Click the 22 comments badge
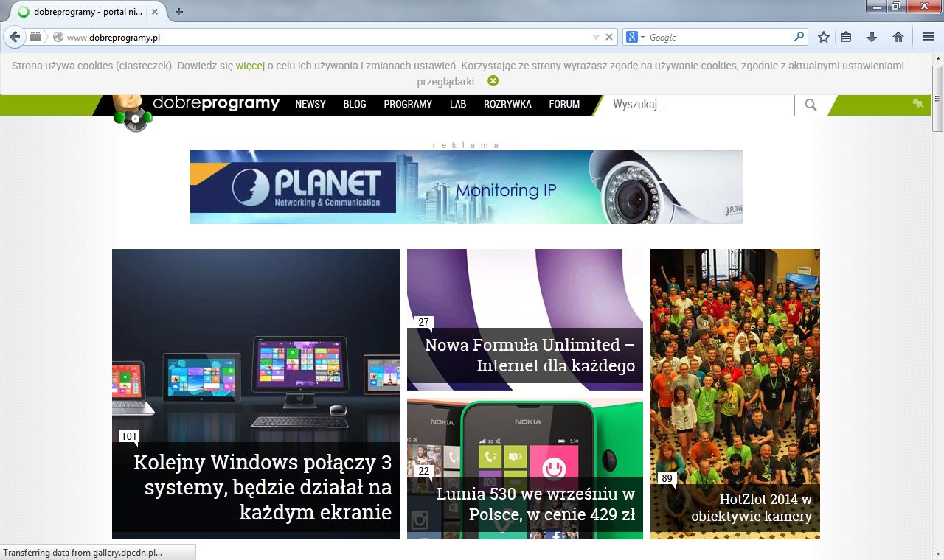The image size is (944, 560). point(423,472)
